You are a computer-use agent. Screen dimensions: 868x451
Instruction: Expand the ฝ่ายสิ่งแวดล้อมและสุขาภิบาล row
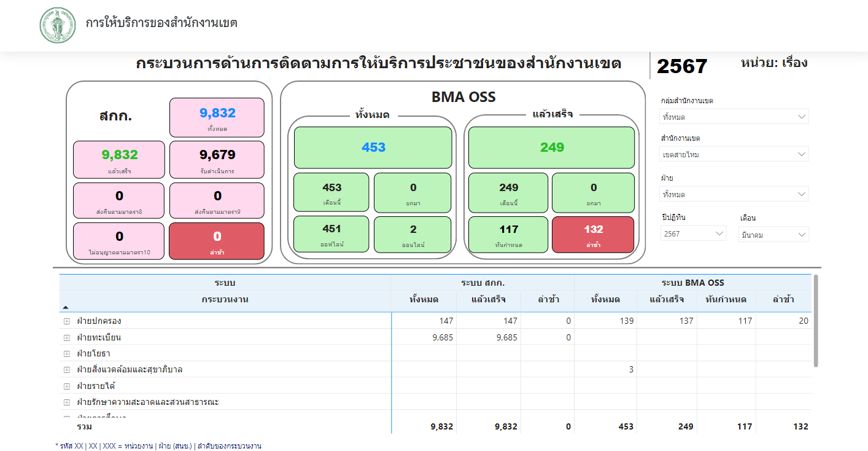[x=67, y=370]
